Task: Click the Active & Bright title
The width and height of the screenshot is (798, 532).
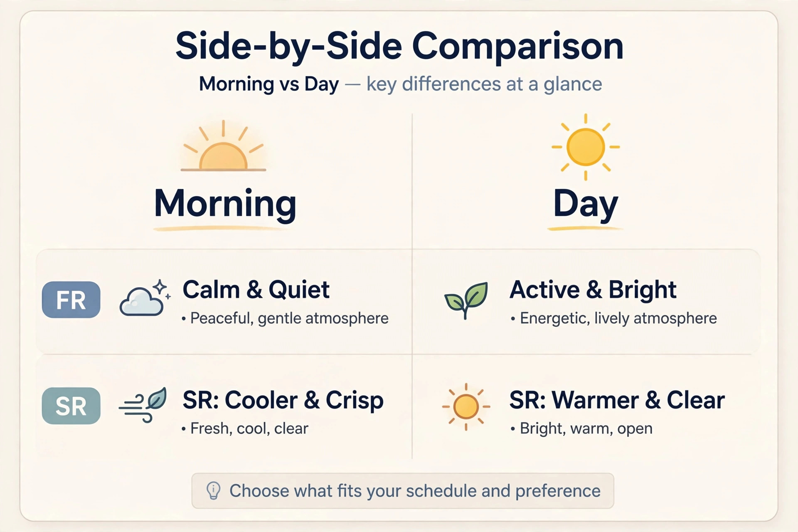Action: (x=593, y=290)
